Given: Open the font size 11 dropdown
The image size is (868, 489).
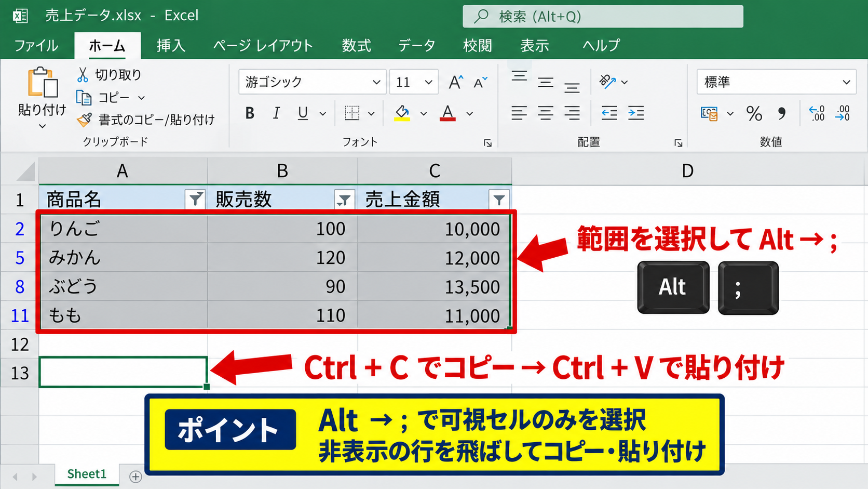Looking at the screenshot, I should click(x=428, y=82).
